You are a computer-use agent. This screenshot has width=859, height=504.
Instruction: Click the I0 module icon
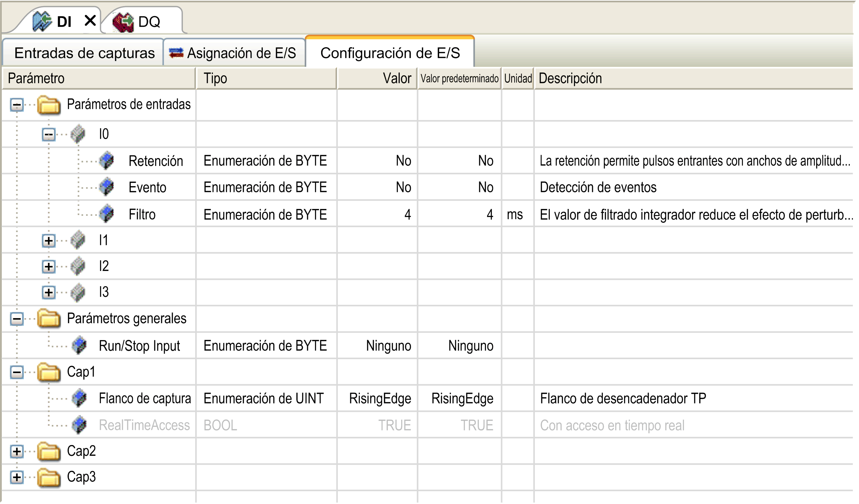[x=78, y=134]
